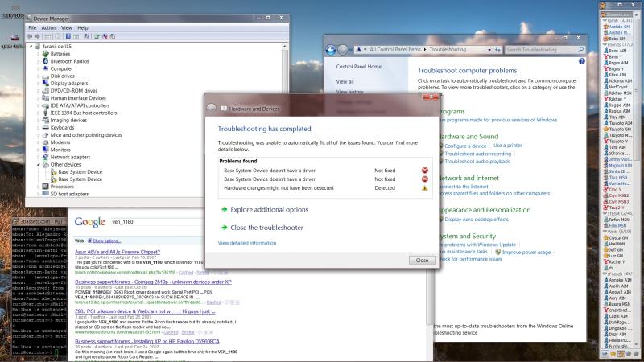The height and width of the screenshot is (362, 644).
Task: Expand the Batteries device category
Action: pyautogui.click(x=38, y=54)
